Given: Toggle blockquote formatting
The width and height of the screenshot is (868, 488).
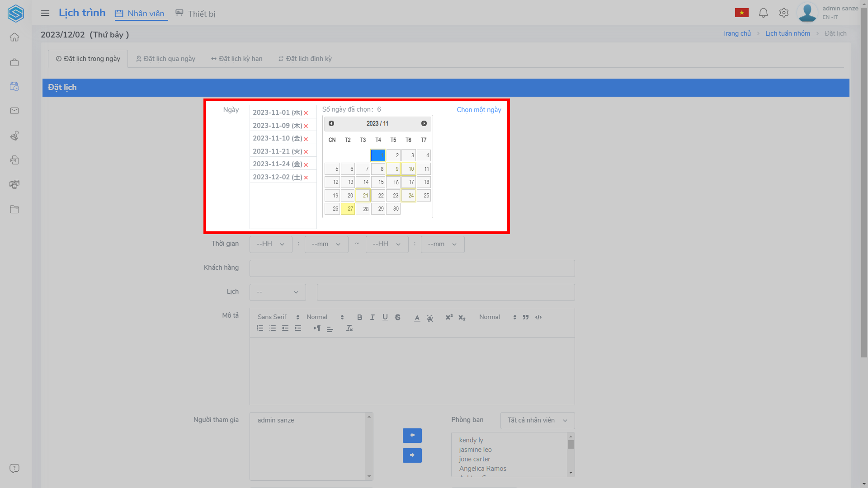Looking at the screenshot, I should tap(526, 317).
